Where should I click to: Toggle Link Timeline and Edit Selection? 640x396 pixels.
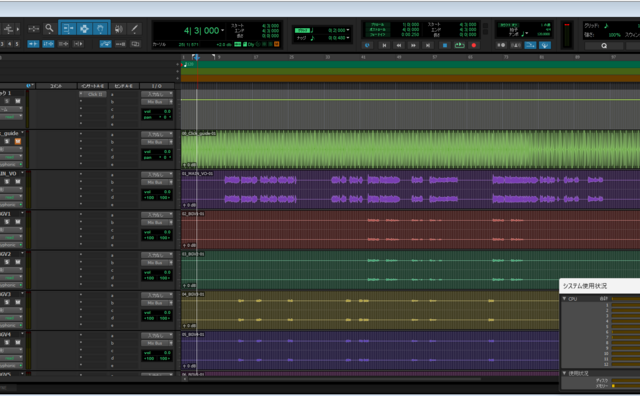(48, 44)
